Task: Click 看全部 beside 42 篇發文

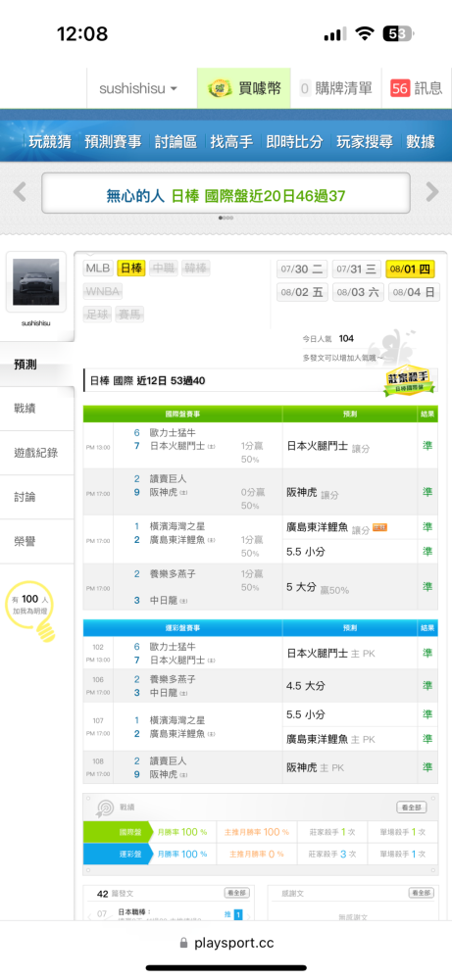Action: point(237,893)
